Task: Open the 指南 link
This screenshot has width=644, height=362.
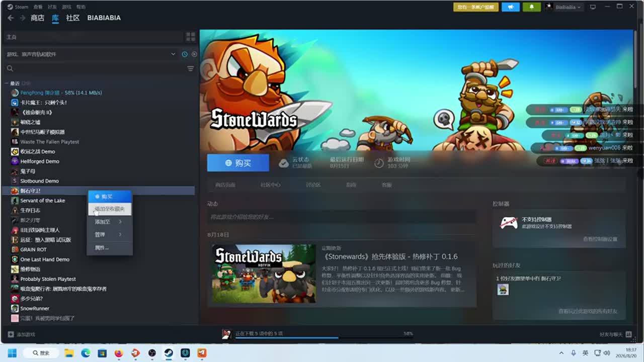Action: point(351,185)
